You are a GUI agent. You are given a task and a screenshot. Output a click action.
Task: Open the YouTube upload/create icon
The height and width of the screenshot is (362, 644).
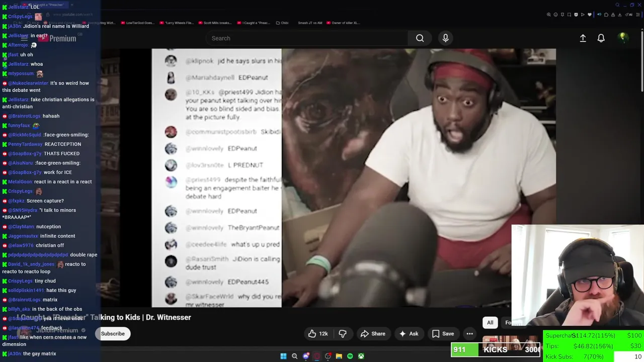[583, 38]
